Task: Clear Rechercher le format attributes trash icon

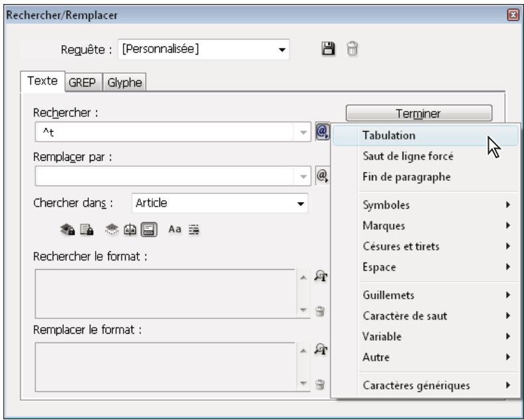Action: [320, 311]
